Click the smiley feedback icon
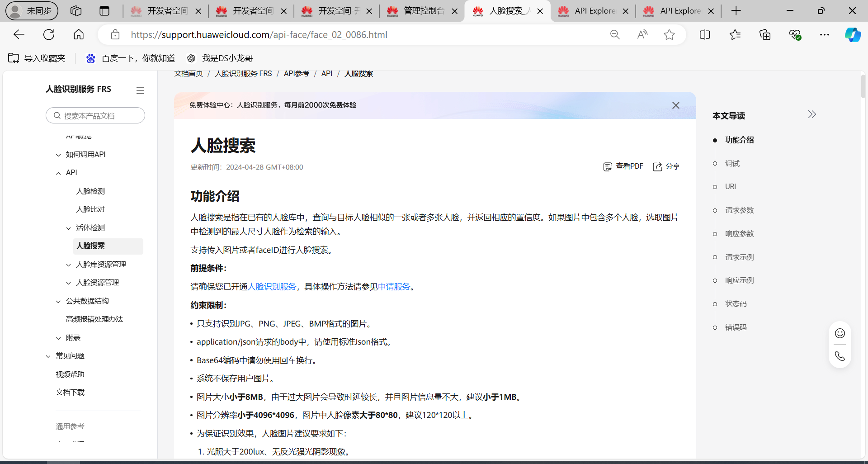The height and width of the screenshot is (464, 868). [x=840, y=333]
